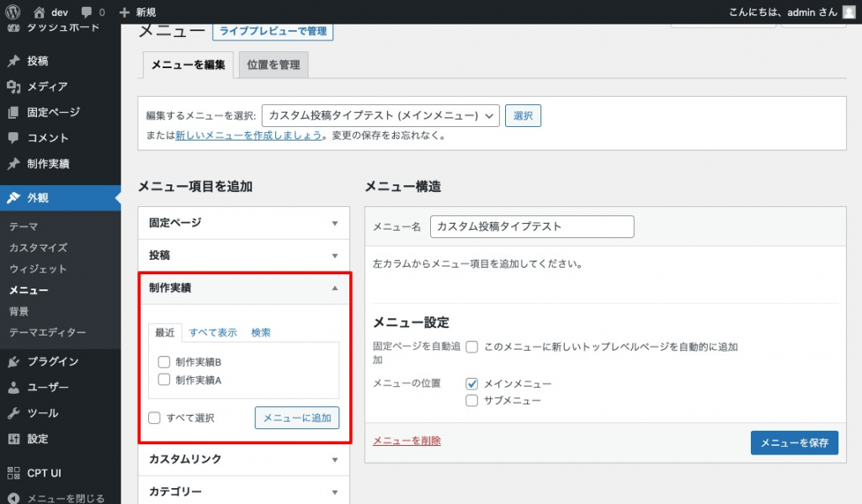
Task: Open the admin user avatar
Action: click(x=849, y=12)
